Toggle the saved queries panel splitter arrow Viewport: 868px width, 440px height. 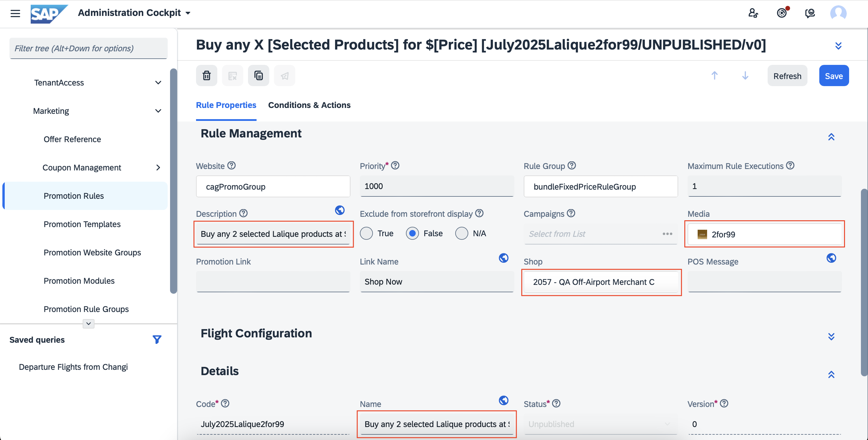[88, 324]
